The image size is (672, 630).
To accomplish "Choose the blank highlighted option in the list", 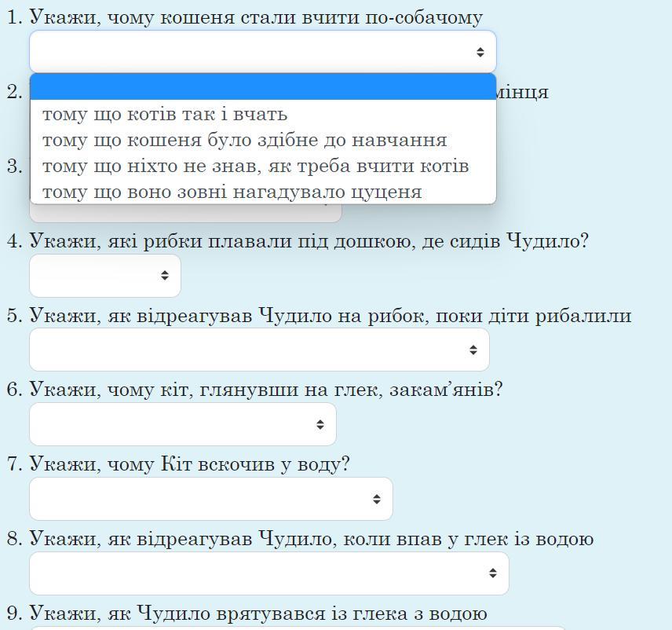I will 263,87.
